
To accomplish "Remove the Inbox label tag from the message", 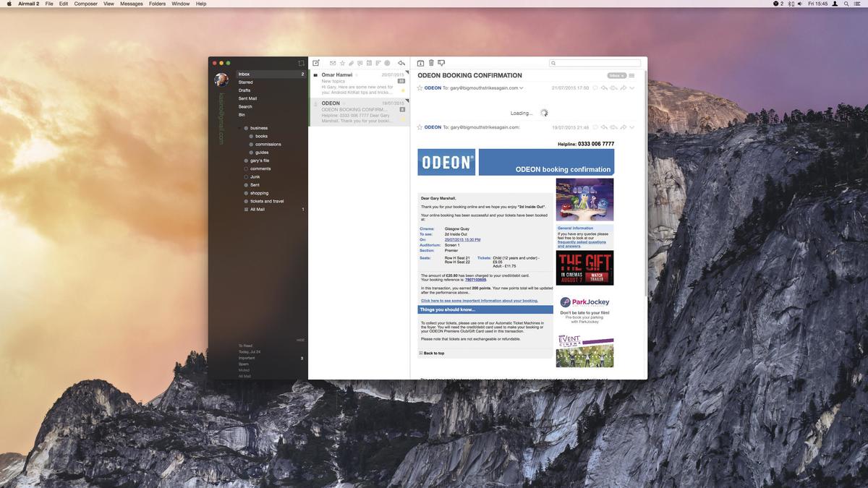I will [x=622, y=76].
